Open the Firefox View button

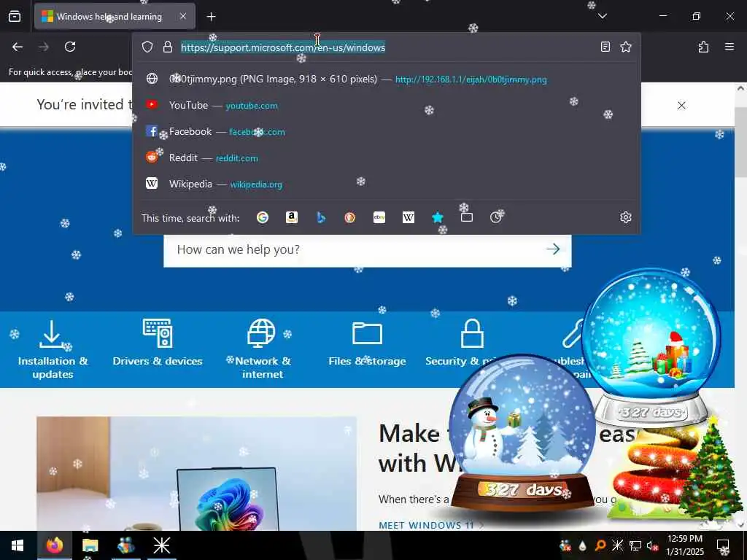pyautogui.click(x=15, y=17)
